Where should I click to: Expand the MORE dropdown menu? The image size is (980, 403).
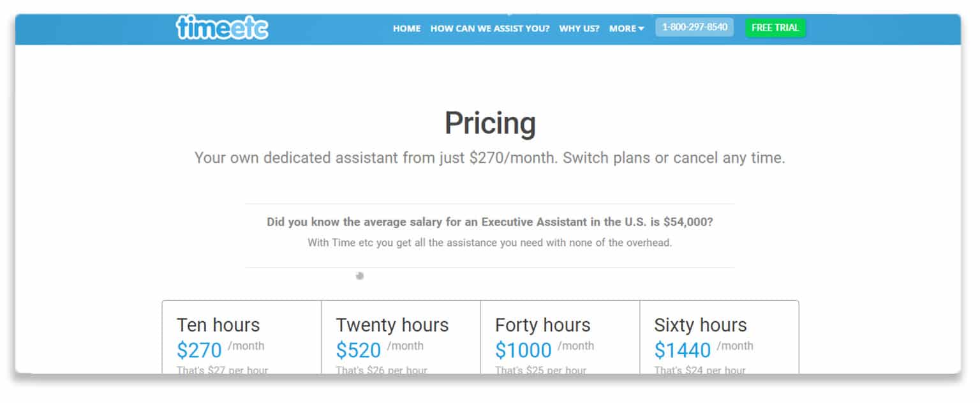pyautogui.click(x=627, y=29)
